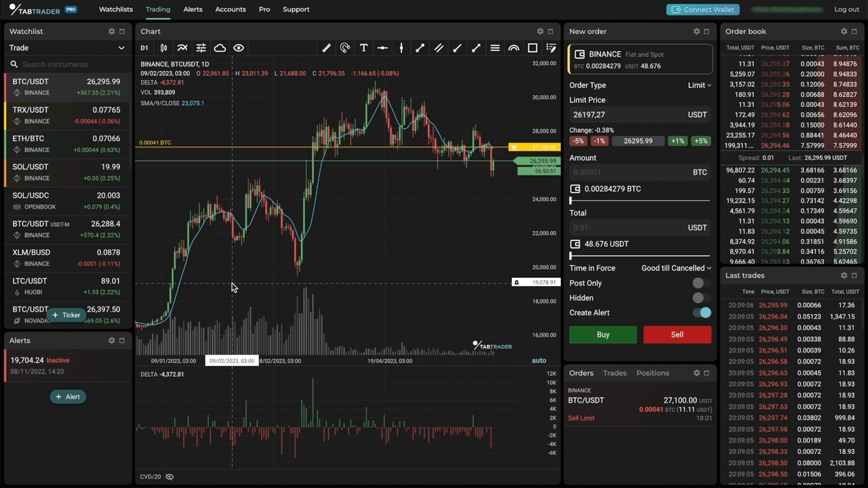
Task: Select the horizontal line drawing tool
Action: click(382, 48)
